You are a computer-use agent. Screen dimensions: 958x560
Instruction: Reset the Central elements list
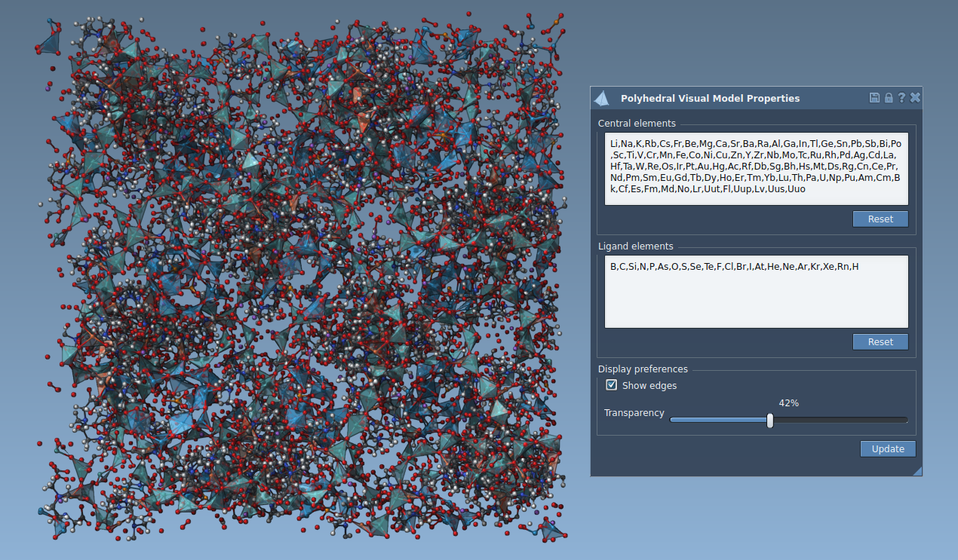point(880,219)
